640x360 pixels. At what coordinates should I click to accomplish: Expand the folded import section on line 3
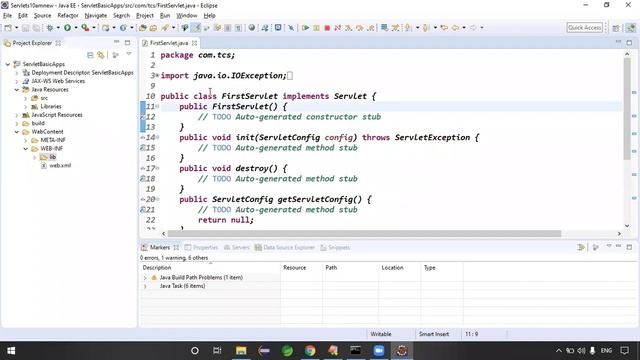point(158,76)
